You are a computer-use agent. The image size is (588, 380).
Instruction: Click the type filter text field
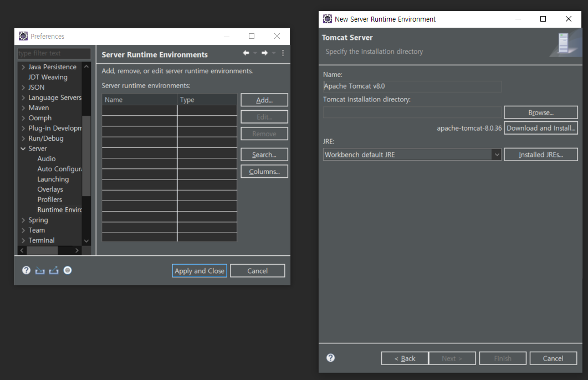click(54, 53)
